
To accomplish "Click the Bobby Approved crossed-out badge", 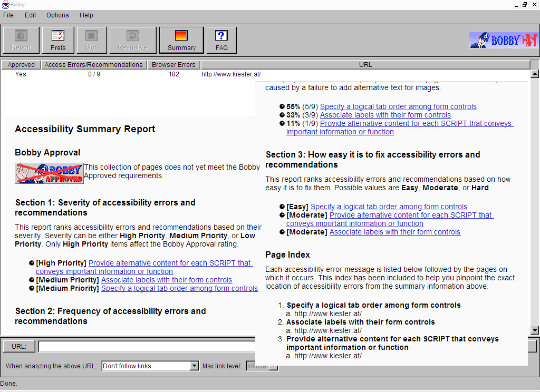I will 49,173.
